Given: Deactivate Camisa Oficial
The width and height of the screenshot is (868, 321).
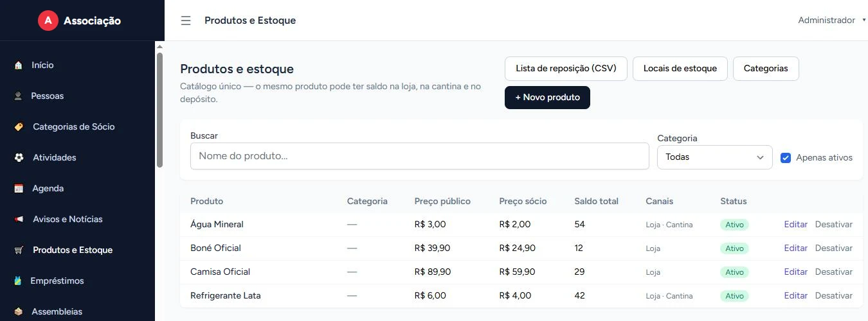Looking at the screenshot, I should tap(833, 272).
